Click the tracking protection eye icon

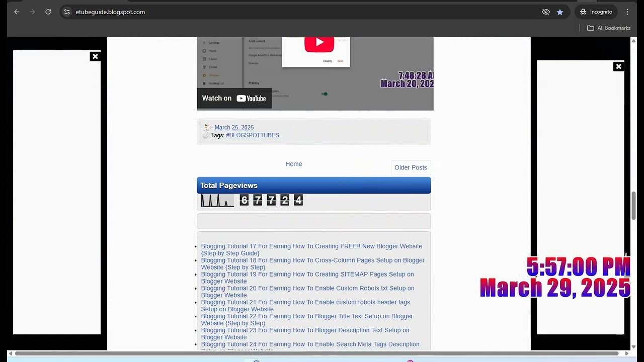tap(546, 12)
